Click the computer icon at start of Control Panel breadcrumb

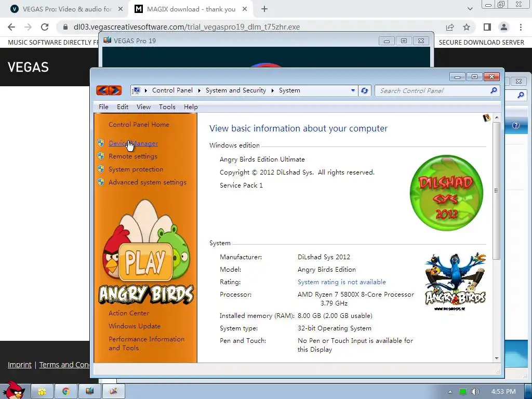pyautogui.click(x=137, y=90)
